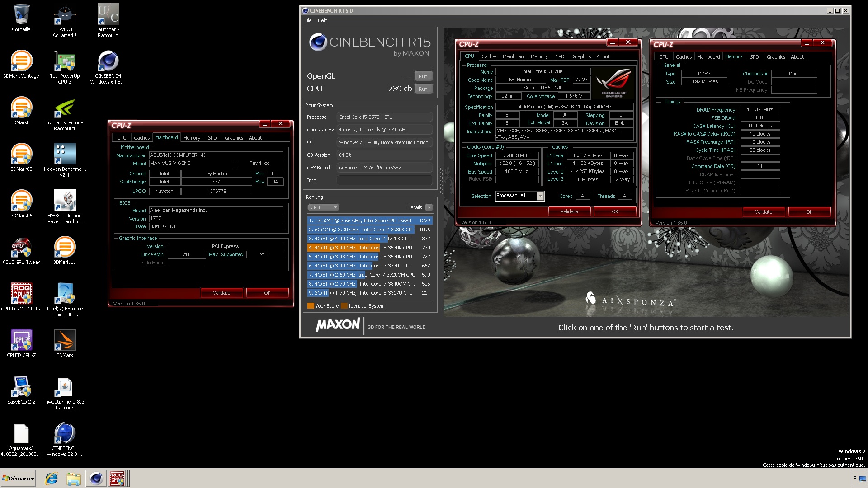Open hwbotprime-0.8.3 Raccourci icon
Screen dimensions: 868x488
tap(65, 393)
